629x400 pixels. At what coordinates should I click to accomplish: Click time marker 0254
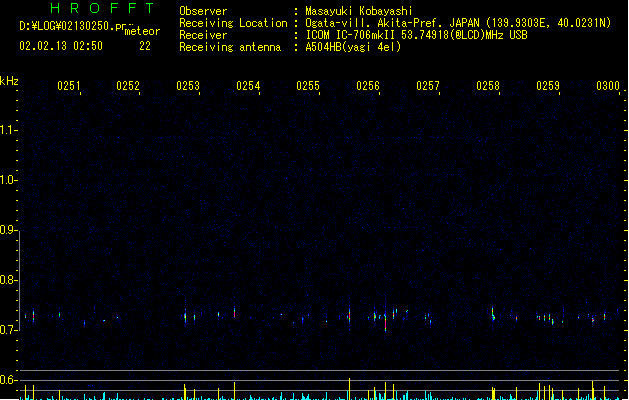click(248, 86)
